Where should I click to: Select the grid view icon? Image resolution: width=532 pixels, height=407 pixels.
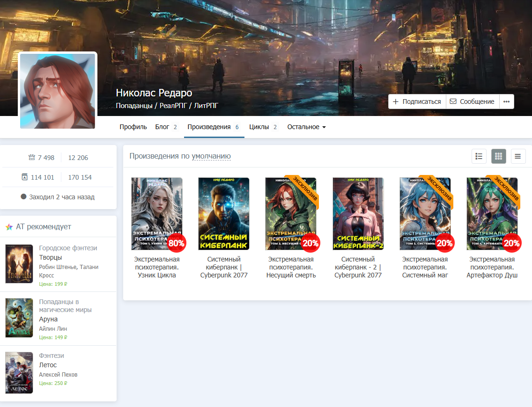pos(498,156)
